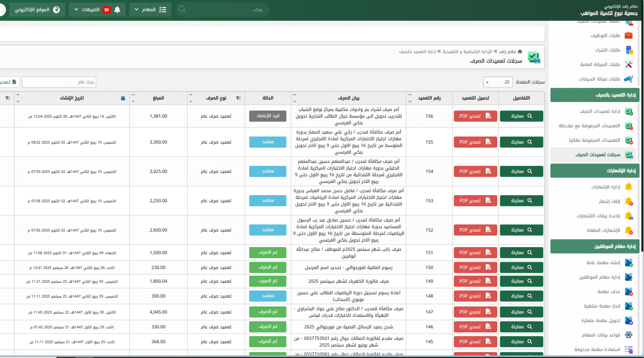
Task: Click the cancel notification bell icon in sidebar
Action: tap(628, 201)
